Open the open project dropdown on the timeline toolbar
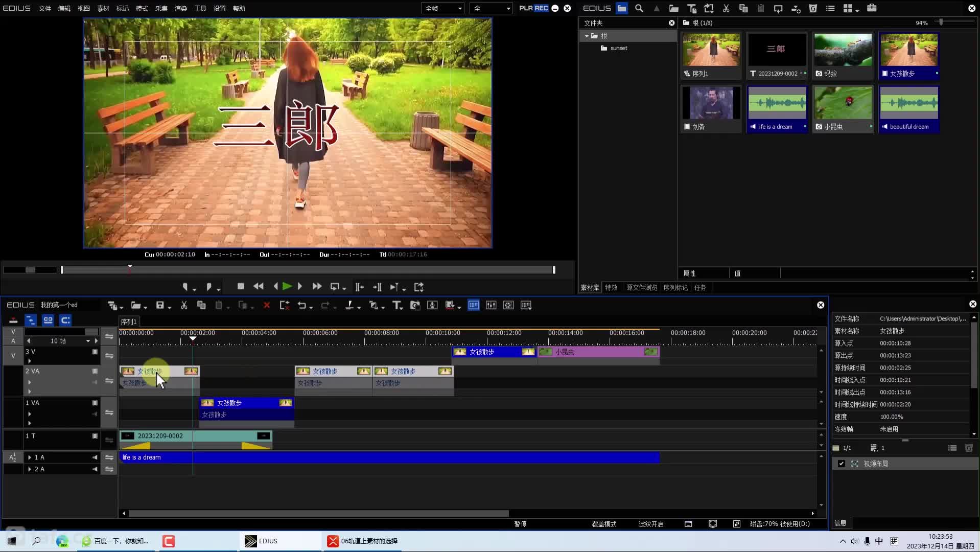 click(146, 307)
